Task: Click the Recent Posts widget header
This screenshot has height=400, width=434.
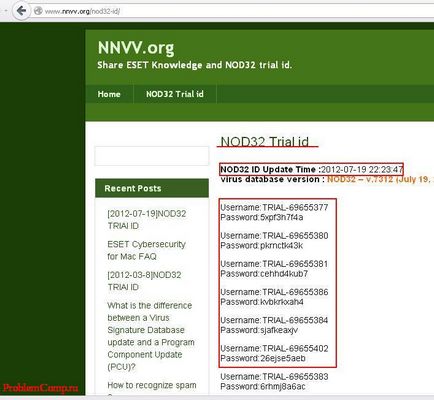Action: (x=152, y=188)
